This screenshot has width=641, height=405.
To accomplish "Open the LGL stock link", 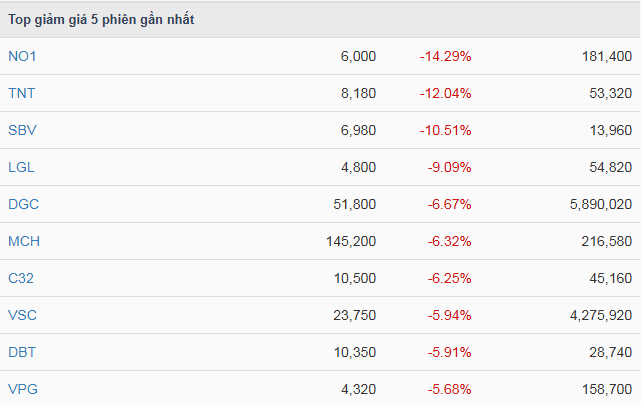I will (22, 168).
